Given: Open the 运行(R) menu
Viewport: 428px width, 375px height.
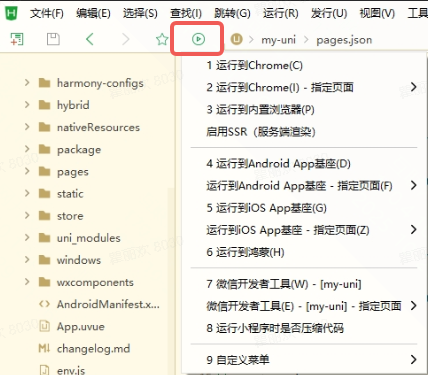Looking at the screenshot, I should [281, 13].
